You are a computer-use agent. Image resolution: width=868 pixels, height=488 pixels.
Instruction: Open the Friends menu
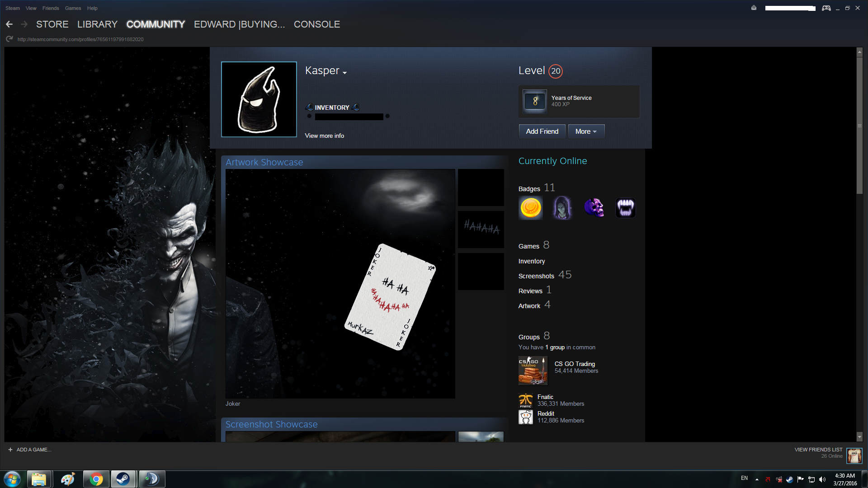pos(51,8)
